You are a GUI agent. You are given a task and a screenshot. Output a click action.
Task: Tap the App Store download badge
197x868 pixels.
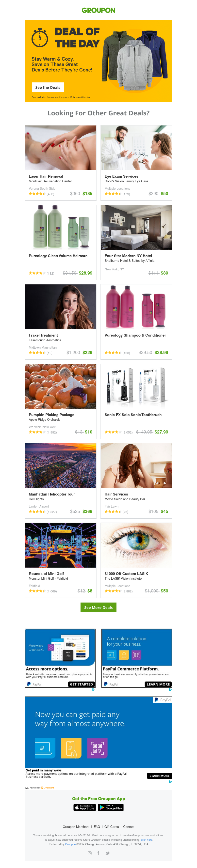pos(85,807)
